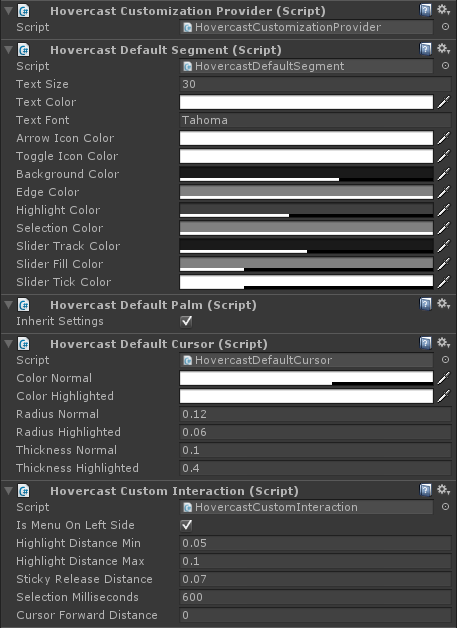
Task: Click eyedropper for Arrow Icon Color
Action: click(x=443, y=138)
